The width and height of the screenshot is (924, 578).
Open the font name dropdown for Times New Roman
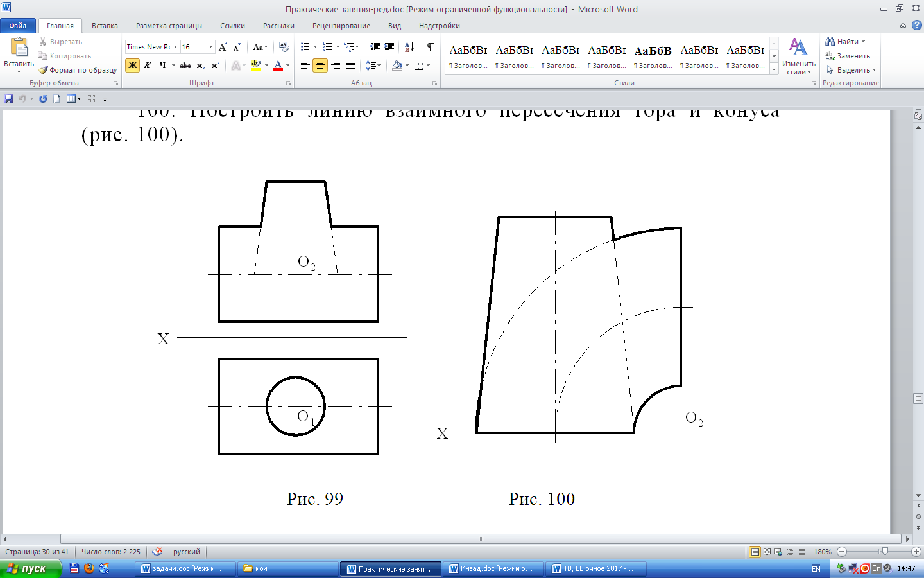[175, 47]
